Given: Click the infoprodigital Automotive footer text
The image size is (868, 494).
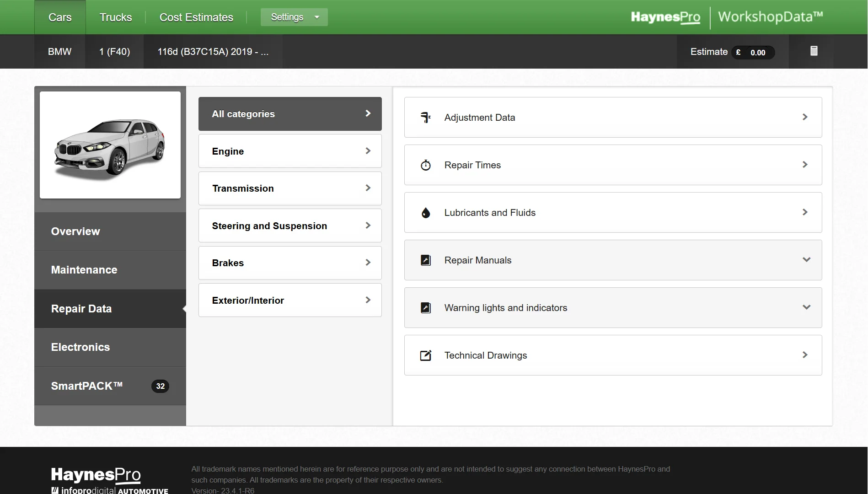Looking at the screenshot, I should (x=110, y=490).
